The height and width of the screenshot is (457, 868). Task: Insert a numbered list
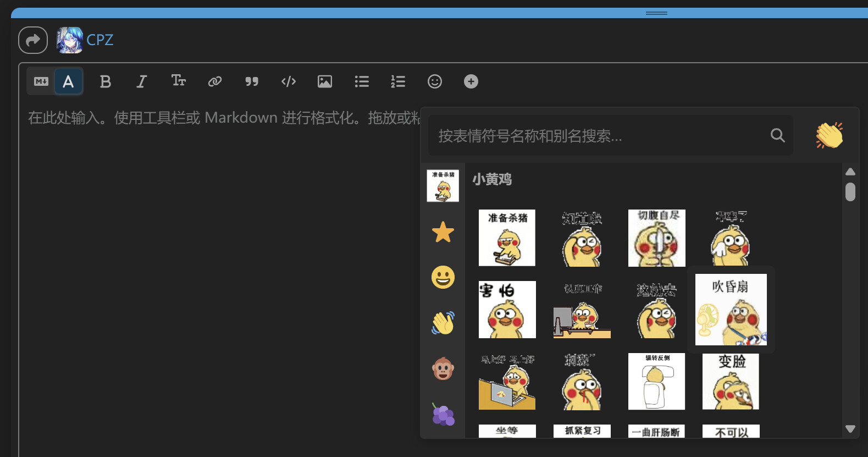pos(398,82)
